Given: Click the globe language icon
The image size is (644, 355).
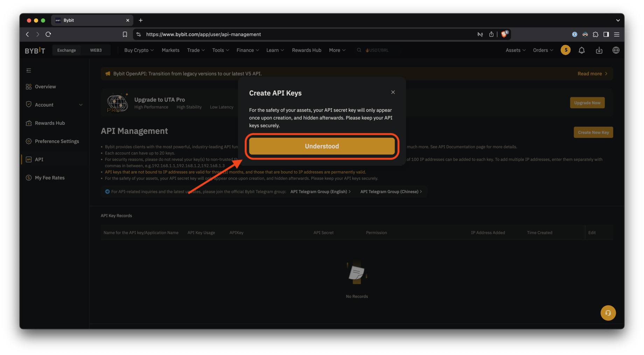Looking at the screenshot, I should pyautogui.click(x=616, y=50).
